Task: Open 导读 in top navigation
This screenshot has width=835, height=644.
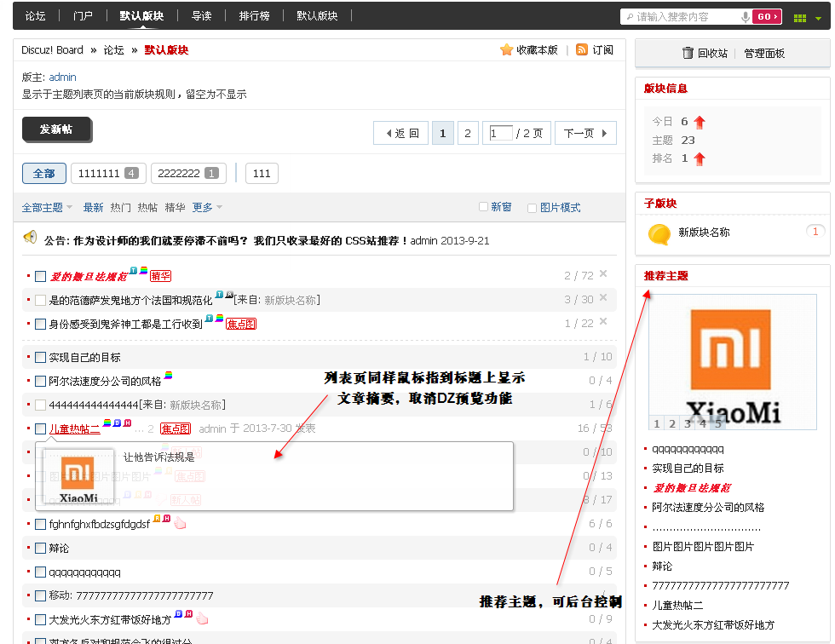Action: [x=201, y=16]
